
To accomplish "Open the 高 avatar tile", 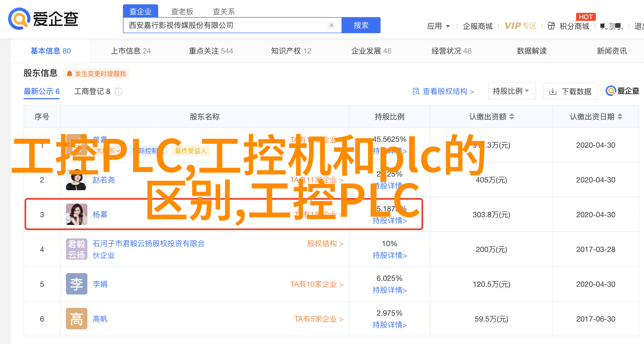I will pos(76,319).
